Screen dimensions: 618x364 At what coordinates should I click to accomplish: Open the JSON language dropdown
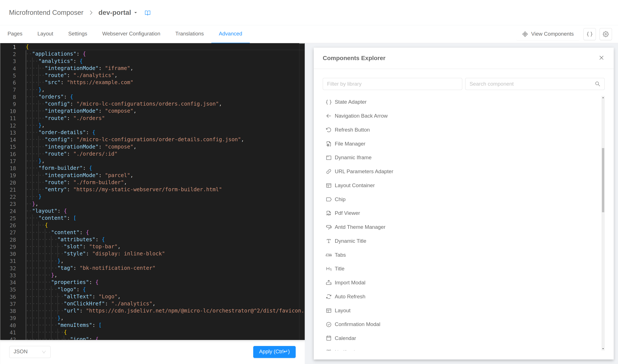point(30,352)
